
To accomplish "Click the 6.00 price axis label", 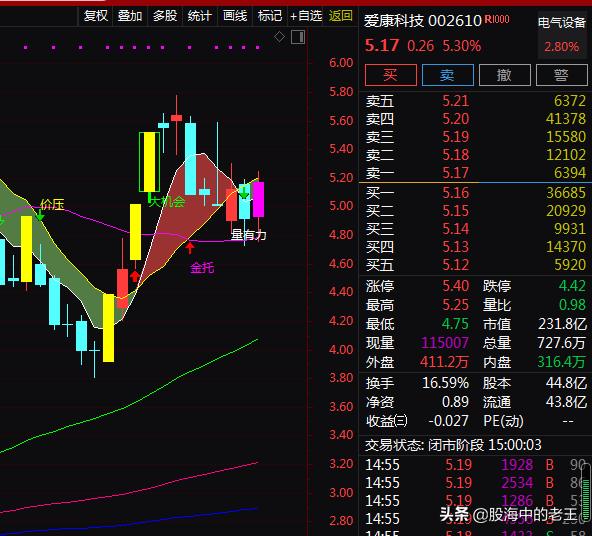I will click(341, 63).
